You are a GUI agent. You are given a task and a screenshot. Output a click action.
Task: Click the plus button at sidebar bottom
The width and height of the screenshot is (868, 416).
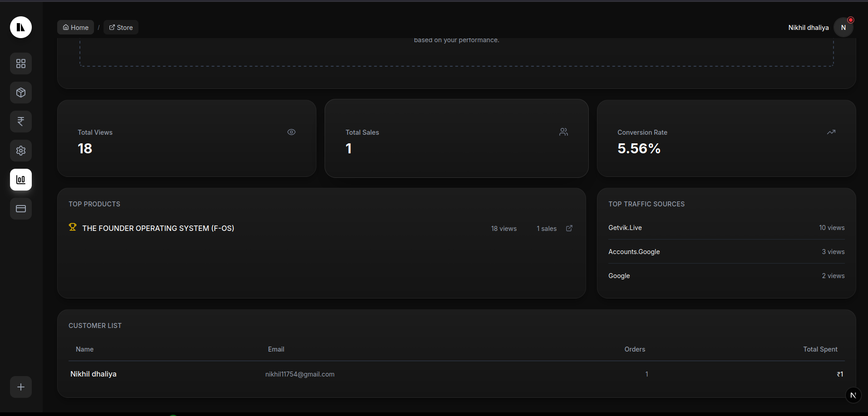pyautogui.click(x=20, y=387)
